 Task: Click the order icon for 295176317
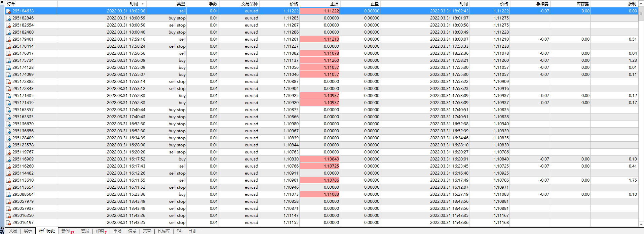coord(8,53)
